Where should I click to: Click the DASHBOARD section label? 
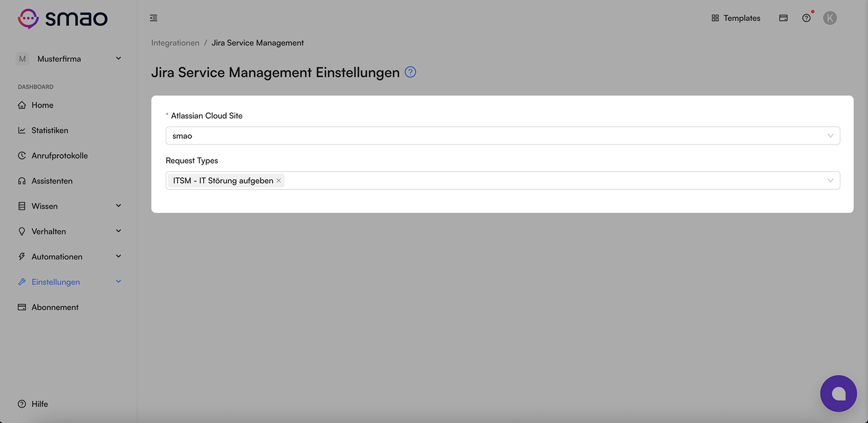click(x=36, y=87)
